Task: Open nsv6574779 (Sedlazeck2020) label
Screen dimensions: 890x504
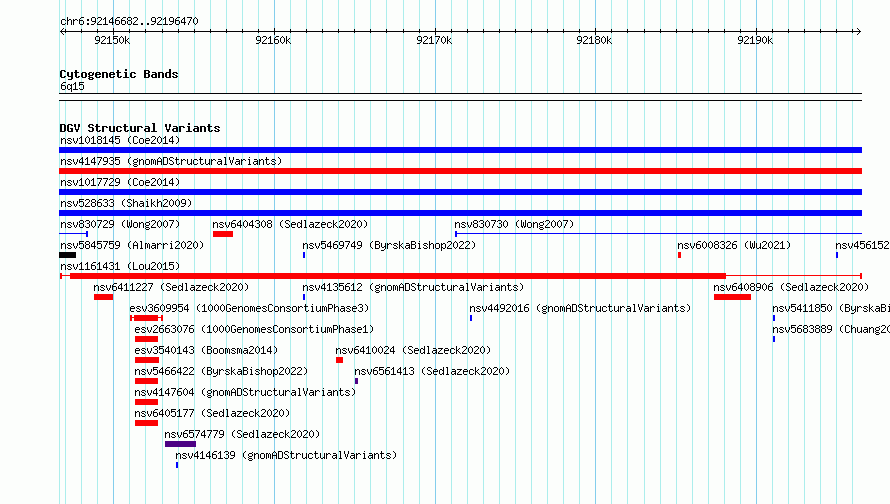Action: (242, 434)
